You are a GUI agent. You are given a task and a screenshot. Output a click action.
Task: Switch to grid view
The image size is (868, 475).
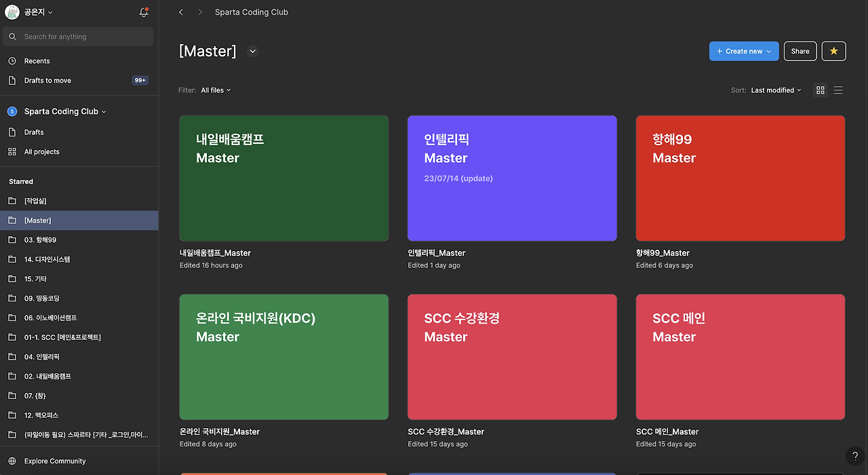click(821, 90)
